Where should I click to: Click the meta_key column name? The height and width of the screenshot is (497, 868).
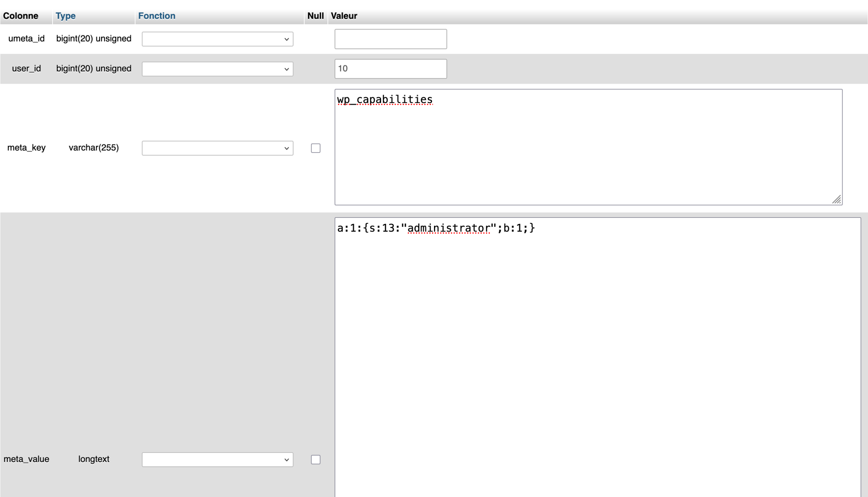(26, 148)
